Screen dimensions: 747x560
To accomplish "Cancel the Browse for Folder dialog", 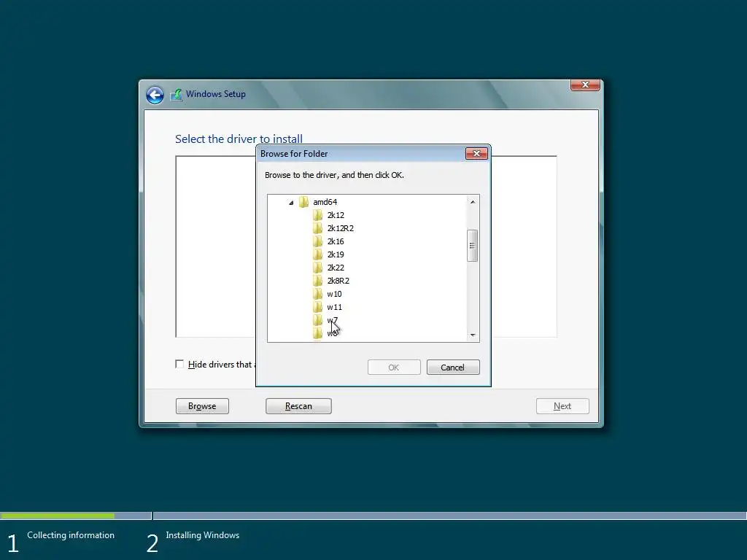I will click(453, 367).
